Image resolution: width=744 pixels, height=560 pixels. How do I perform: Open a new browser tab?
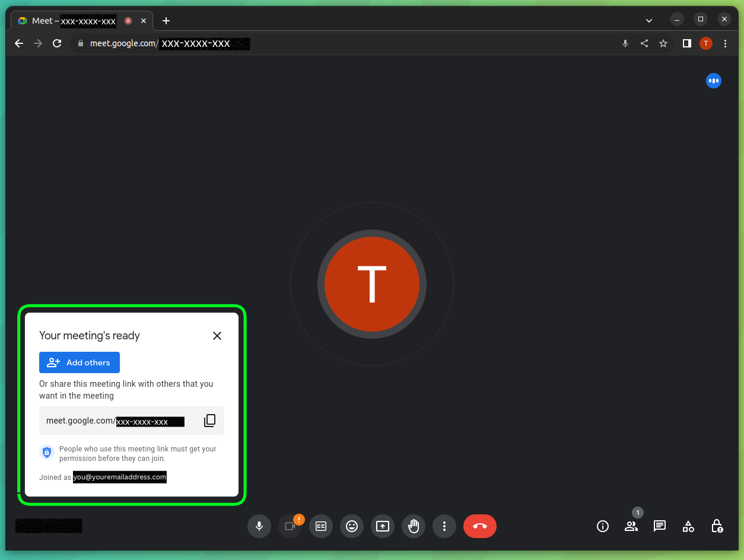tap(166, 21)
